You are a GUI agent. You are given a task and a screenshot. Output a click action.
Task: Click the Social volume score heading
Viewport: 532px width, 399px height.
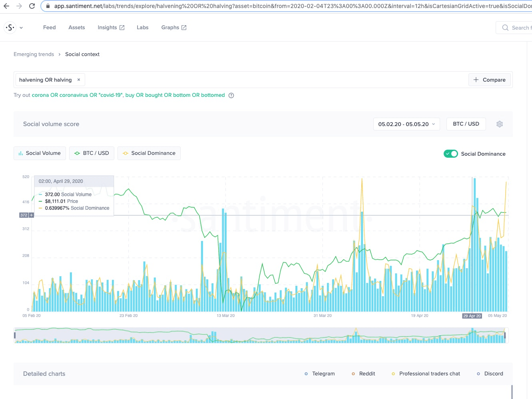(51, 124)
